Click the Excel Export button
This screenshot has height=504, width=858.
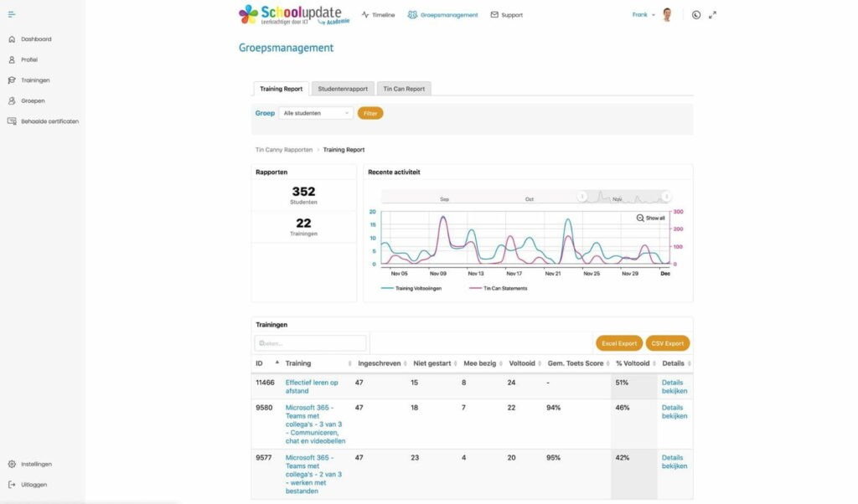pos(619,343)
